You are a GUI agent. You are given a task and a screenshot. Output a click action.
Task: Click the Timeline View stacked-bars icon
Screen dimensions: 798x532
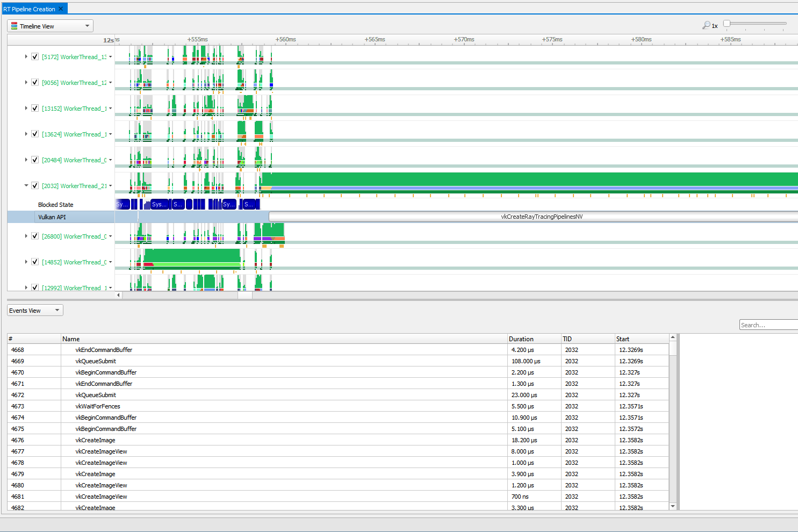click(x=15, y=26)
